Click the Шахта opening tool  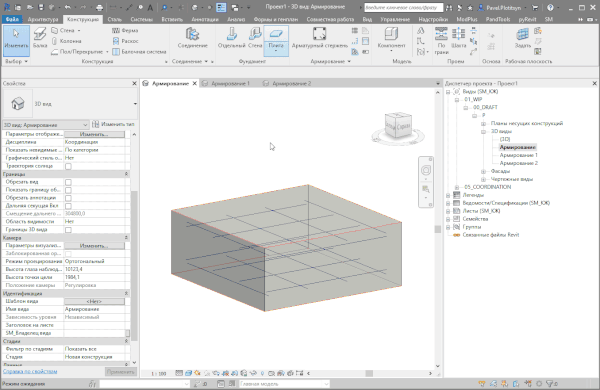coord(458,38)
